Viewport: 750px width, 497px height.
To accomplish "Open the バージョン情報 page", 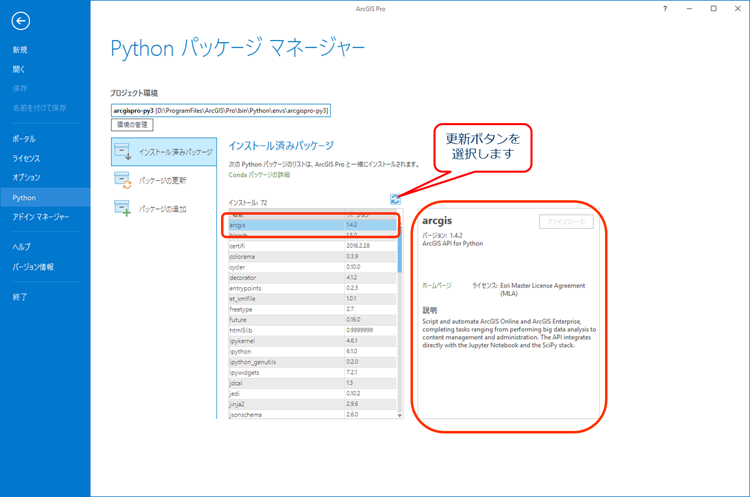I will pos(33,267).
